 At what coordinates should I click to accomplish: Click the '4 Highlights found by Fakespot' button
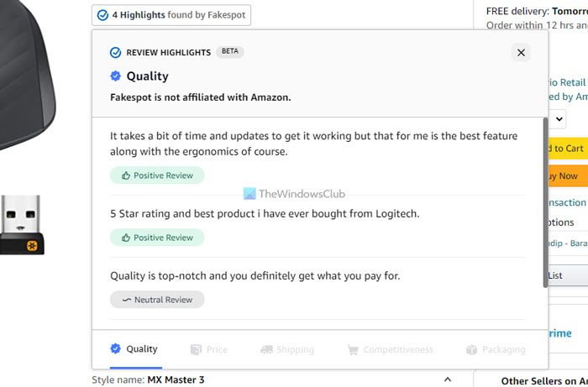click(171, 15)
